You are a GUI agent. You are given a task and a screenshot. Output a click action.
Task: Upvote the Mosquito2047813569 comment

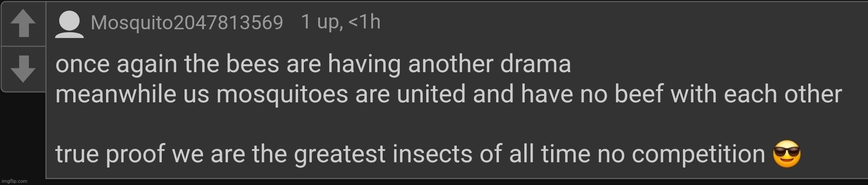coord(23,24)
